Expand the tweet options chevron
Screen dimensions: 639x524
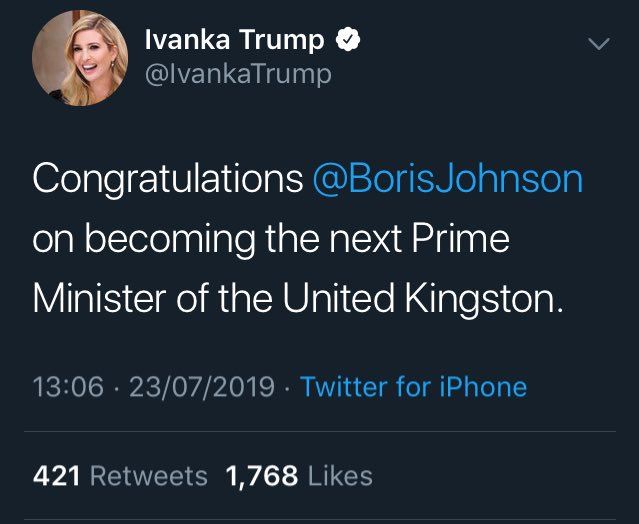599,43
